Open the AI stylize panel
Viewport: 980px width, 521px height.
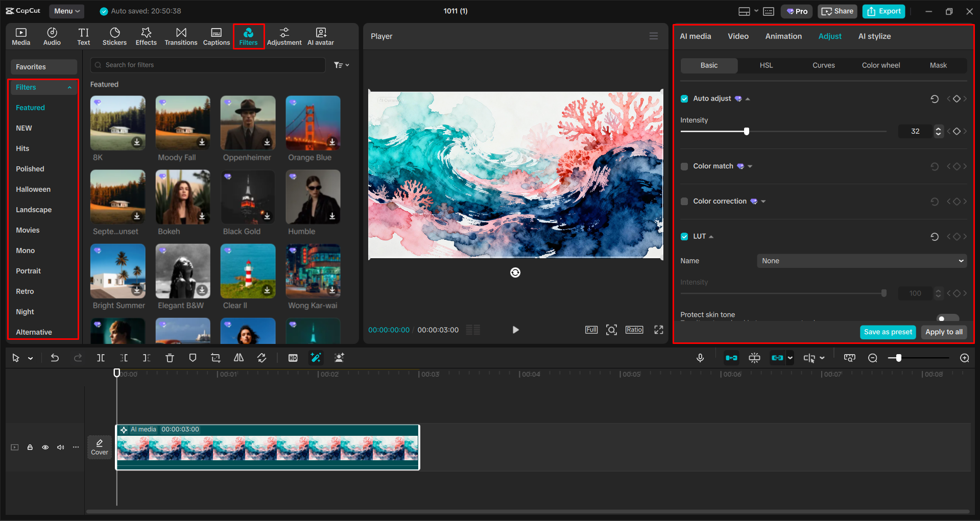[874, 36]
